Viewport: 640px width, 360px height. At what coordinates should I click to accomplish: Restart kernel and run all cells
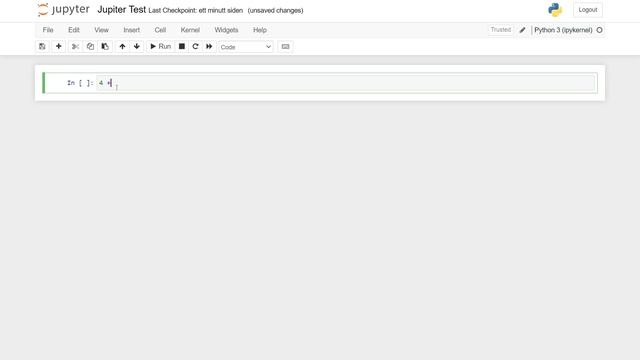(209, 47)
